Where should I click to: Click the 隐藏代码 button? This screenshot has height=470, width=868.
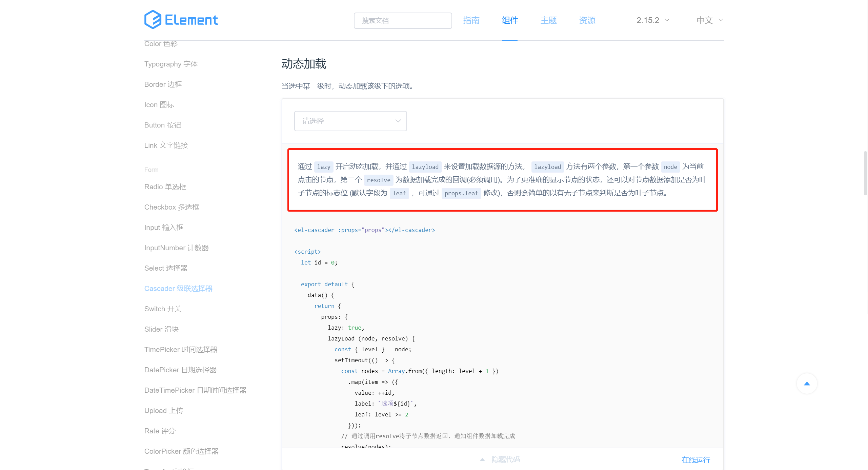point(505,459)
